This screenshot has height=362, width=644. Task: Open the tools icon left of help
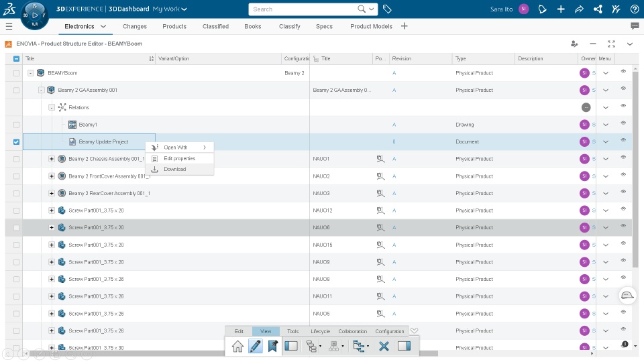pos(616,9)
